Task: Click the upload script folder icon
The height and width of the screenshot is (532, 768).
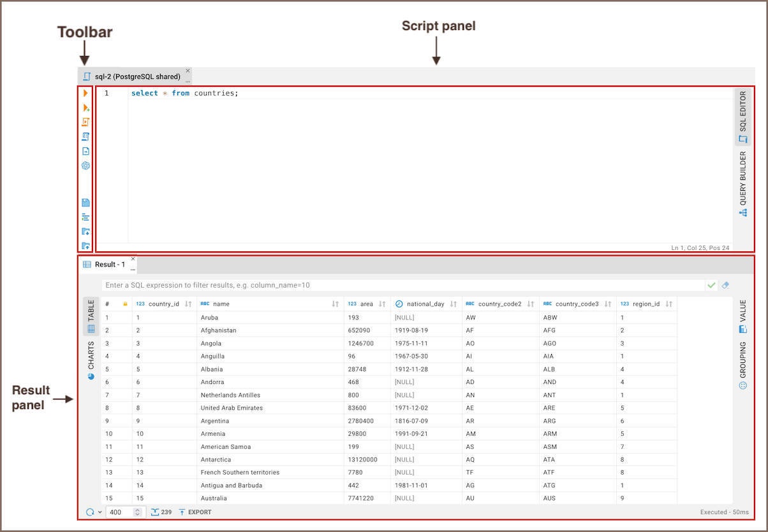Action: (85, 246)
